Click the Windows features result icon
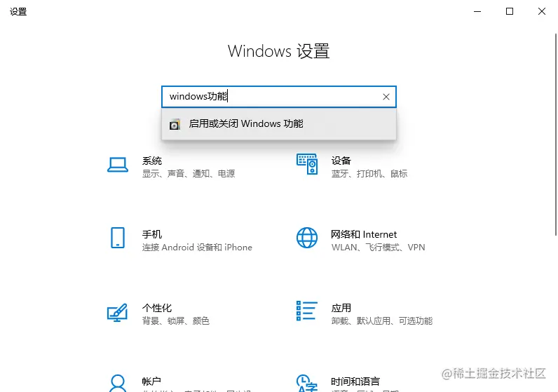 tap(175, 124)
